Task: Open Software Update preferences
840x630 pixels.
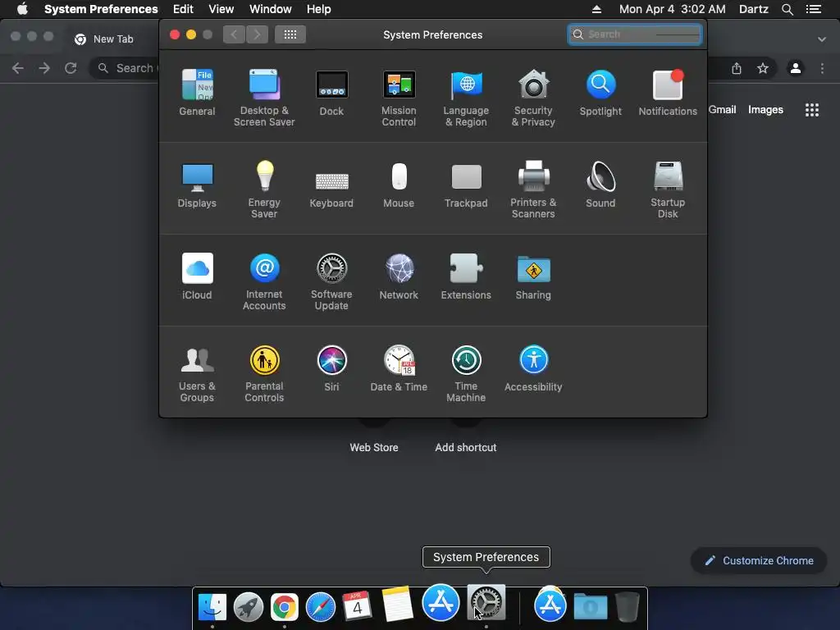Action: pyautogui.click(x=331, y=281)
